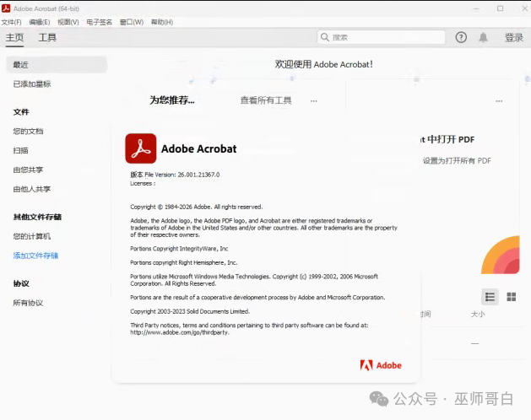Click the Licenses label in About dialog

[143, 183]
